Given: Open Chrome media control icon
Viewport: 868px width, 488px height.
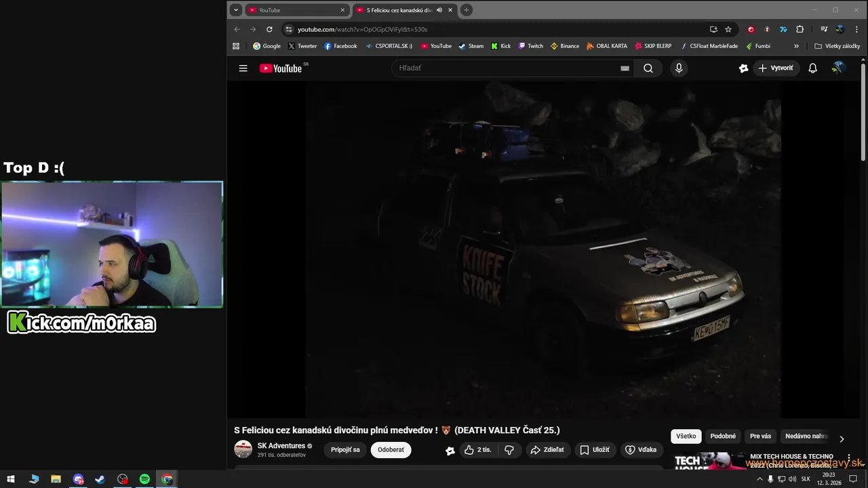Looking at the screenshot, I should 824,29.
